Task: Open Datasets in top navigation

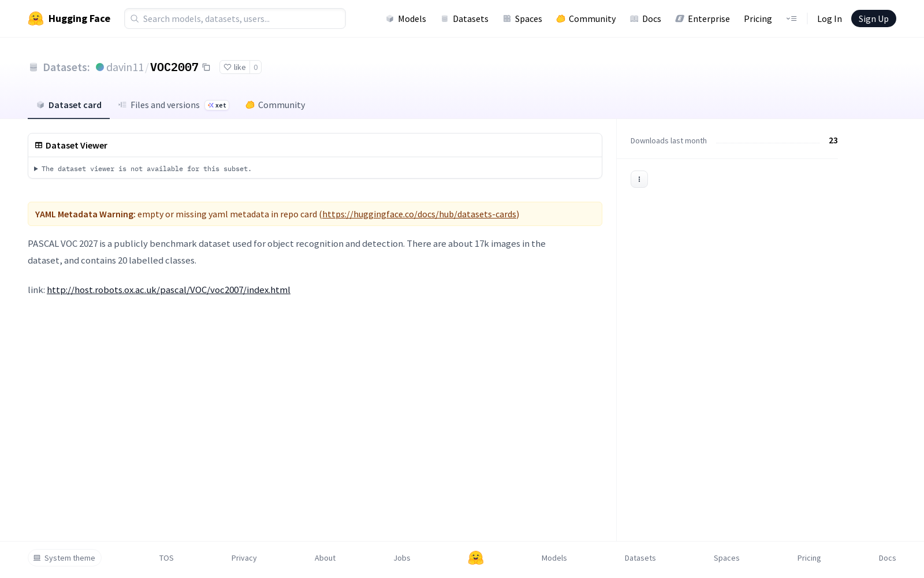Action: coord(464,18)
